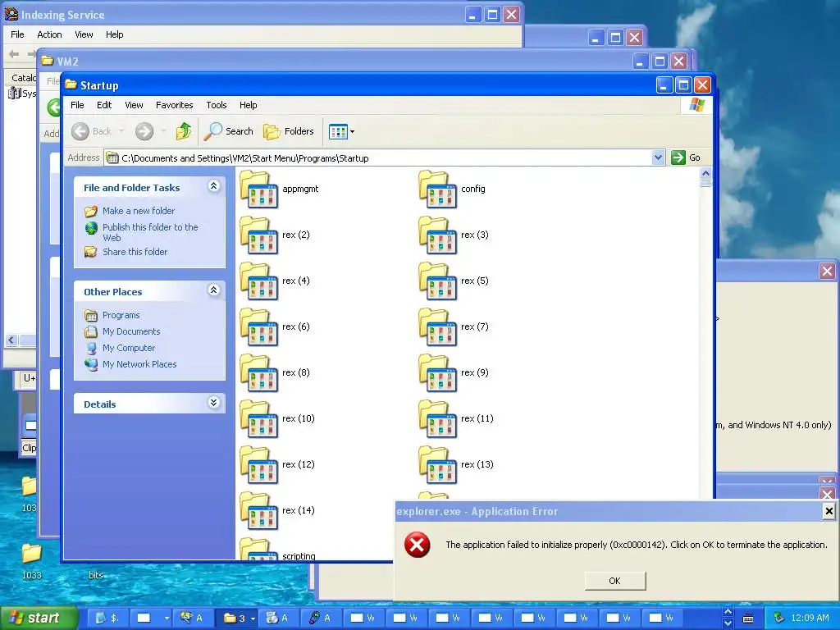The height and width of the screenshot is (630, 840).
Task: Select the rex (3) folder icon
Action: [438, 235]
